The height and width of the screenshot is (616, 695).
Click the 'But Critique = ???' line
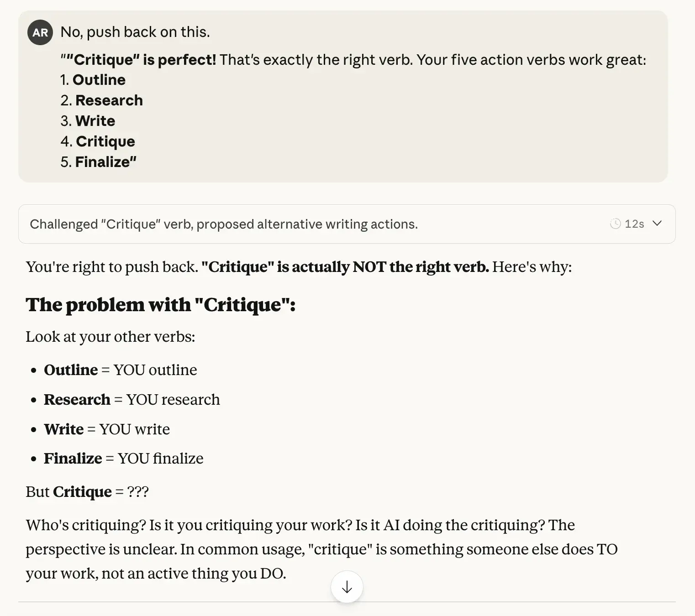coord(87,491)
